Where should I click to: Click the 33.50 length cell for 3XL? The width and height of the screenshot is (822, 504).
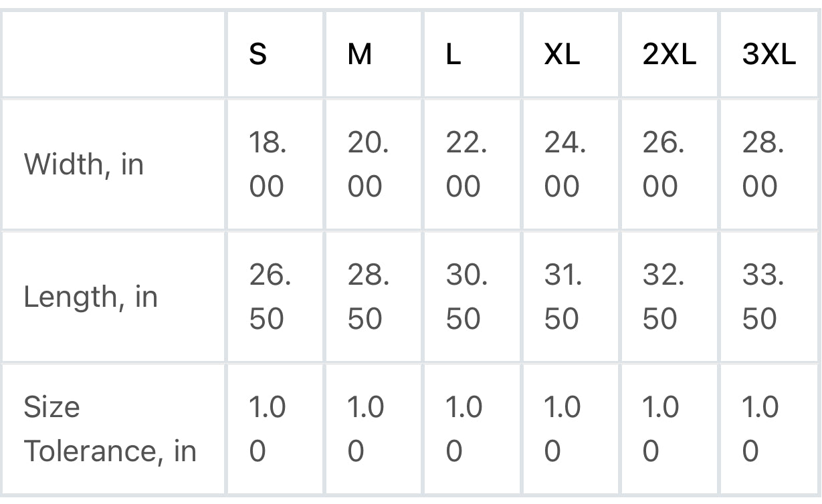762,297
